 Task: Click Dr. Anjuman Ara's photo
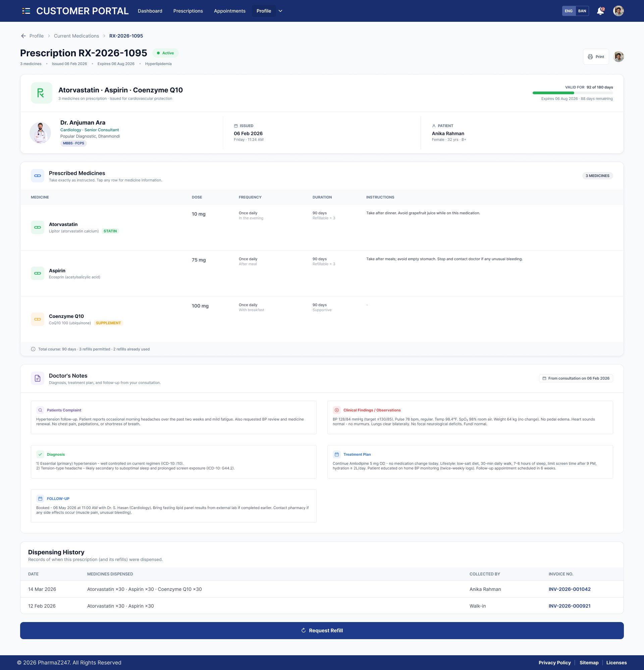(x=40, y=133)
